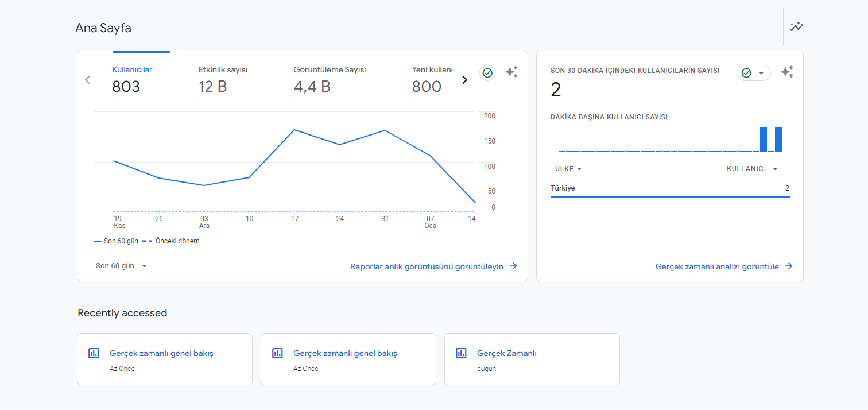The image size is (868, 410).
Task: Open the second Gerçek zamanlı genel bakış card
Action: click(348, 359)
